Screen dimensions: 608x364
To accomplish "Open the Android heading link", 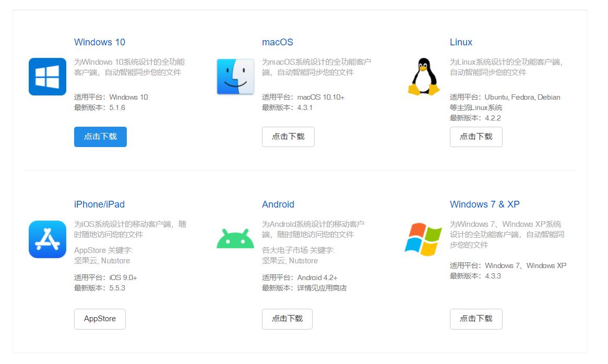I will 278,204.
